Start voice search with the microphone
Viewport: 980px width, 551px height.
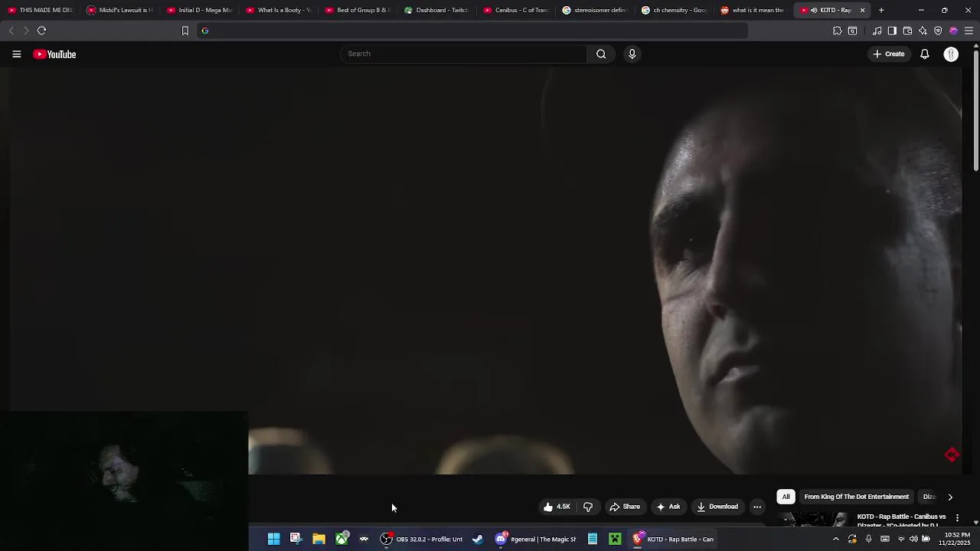click(632, 54)
